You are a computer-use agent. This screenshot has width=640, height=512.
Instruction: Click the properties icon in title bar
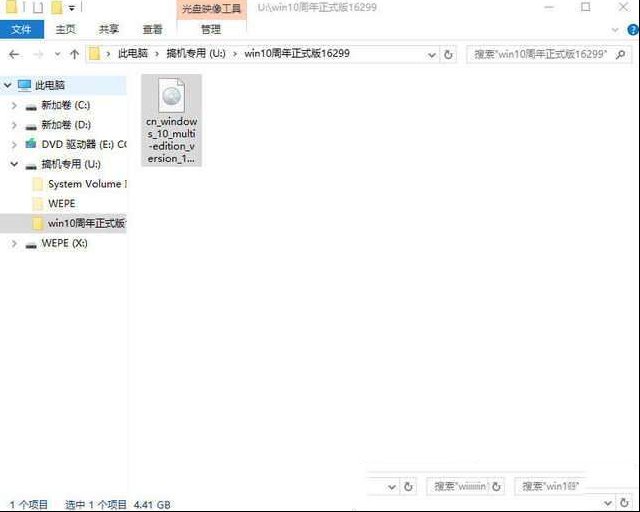(38, 7)
